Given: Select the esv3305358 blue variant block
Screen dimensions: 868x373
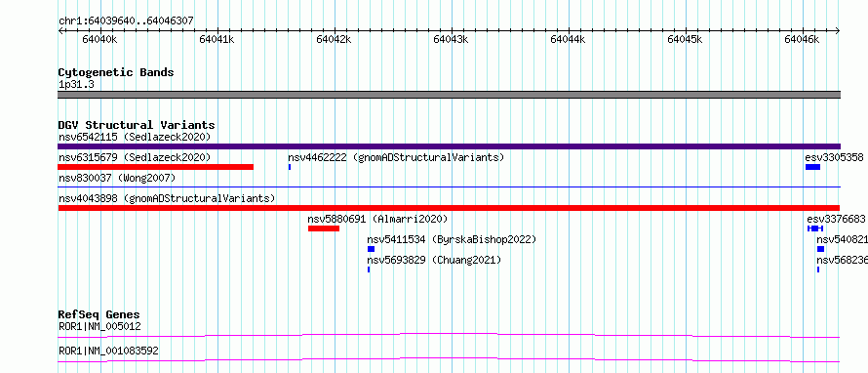Looking at the screenshot, I should point(812,167).
